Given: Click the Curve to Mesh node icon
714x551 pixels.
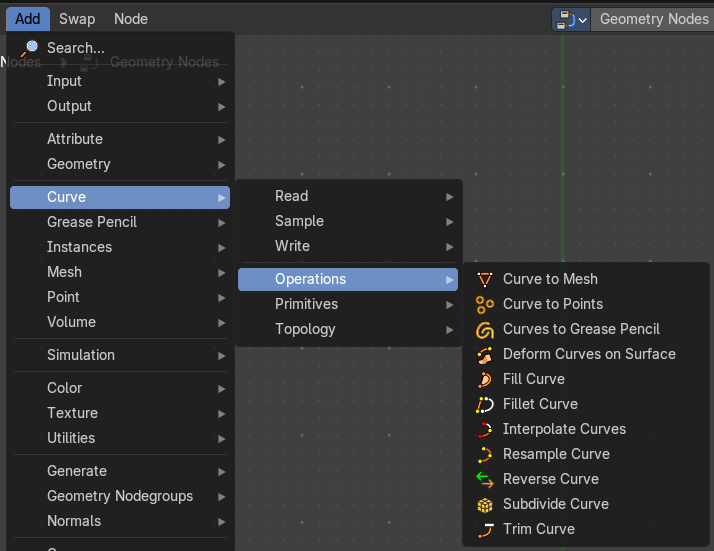Looking at the screenshot, I should pos(484,279).
